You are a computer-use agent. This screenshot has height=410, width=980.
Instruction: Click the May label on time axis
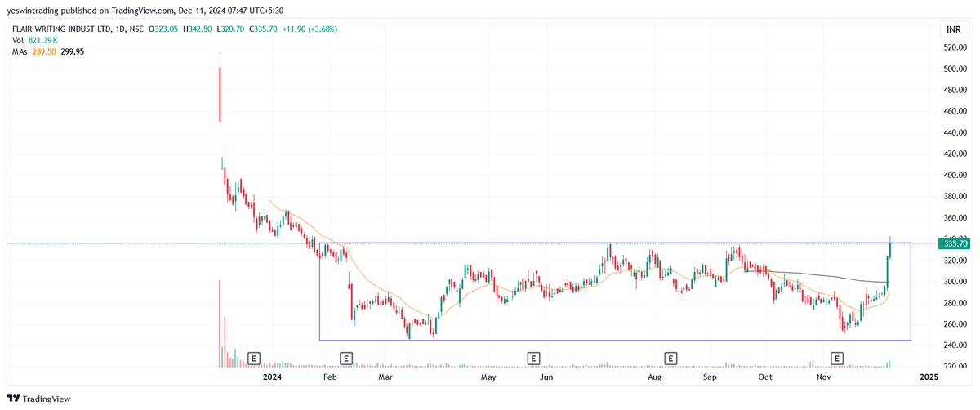(488, 378)
